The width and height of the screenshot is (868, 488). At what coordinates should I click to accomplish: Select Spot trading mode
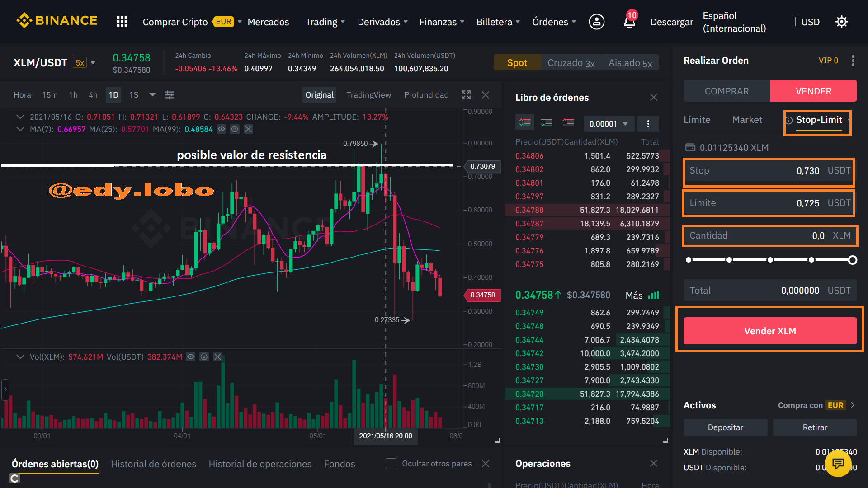pos(517,63)
